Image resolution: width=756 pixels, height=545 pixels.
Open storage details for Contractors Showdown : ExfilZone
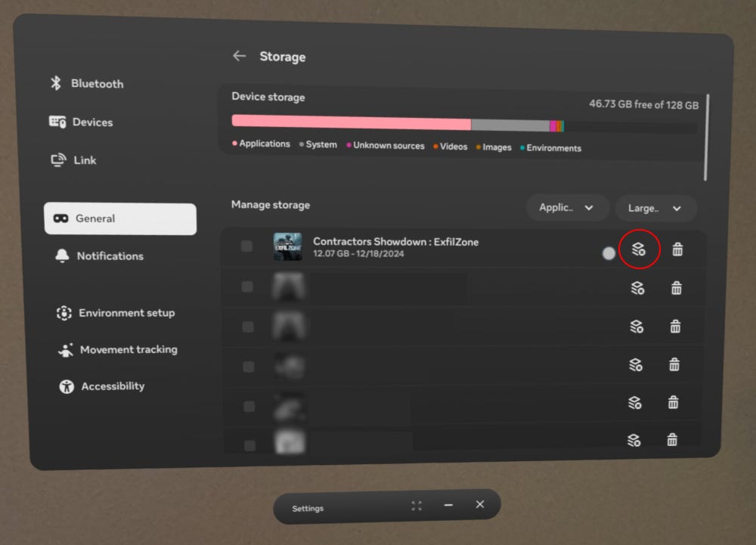tap(638, 249)
